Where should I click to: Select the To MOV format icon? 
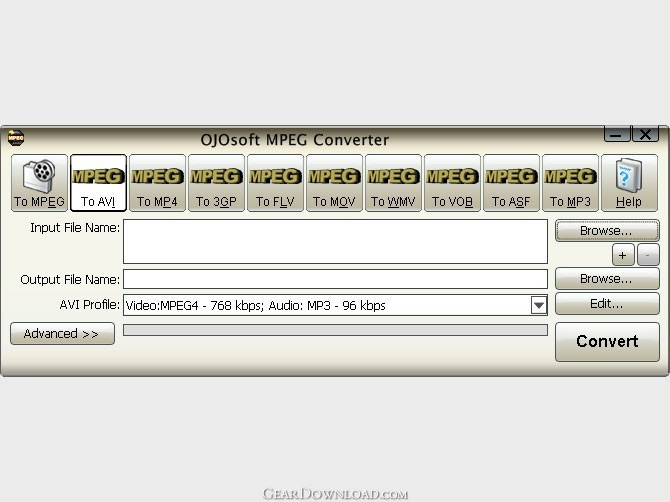point(334,183)
